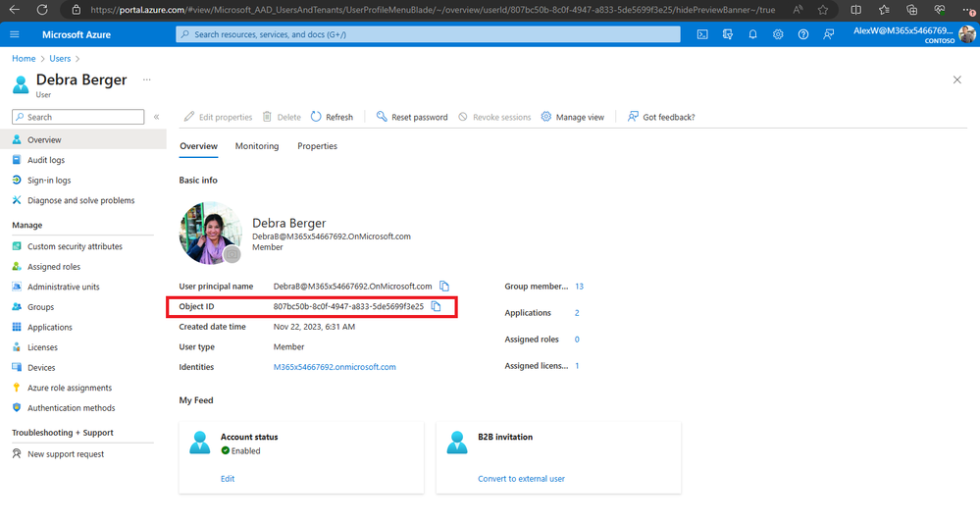The image size is (980, 524).
Task: Open browser Favorites list icon
Action: tap(884, 10)
